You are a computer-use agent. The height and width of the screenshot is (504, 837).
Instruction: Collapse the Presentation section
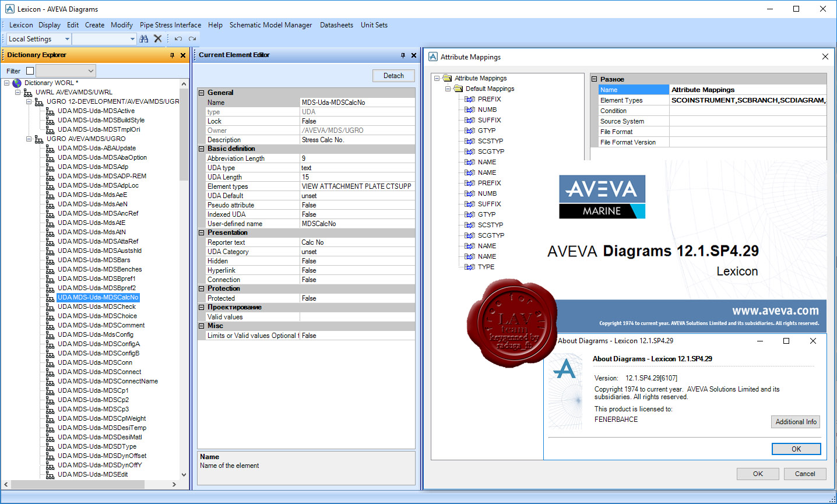pyautogui.click(x=202, y=232)
